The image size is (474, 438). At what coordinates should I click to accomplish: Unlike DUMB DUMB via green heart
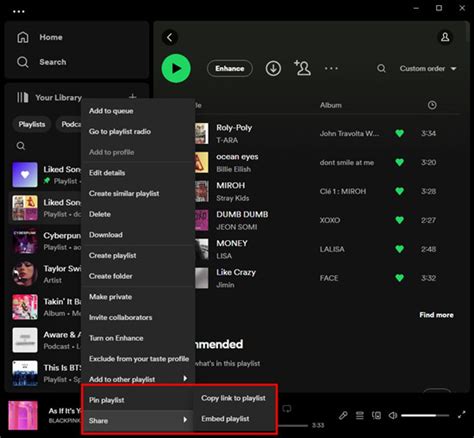399,220
